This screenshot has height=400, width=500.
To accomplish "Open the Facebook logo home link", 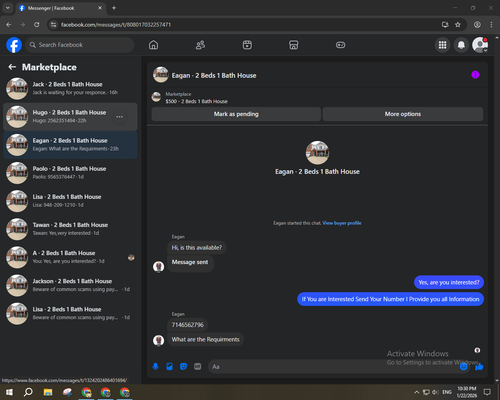I will coord(14,45).
